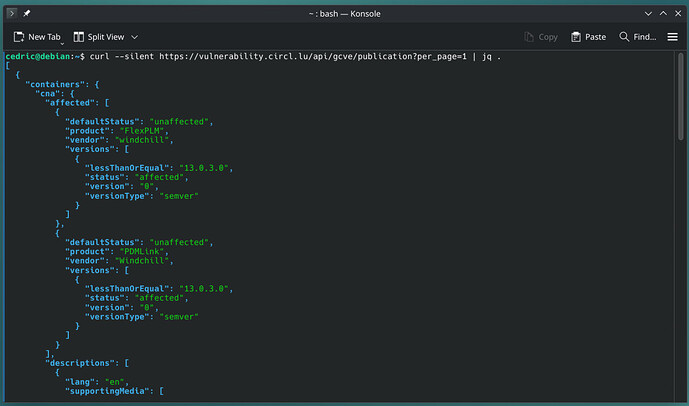This screenshot has width=689, height=406.
Task: Close the Konsole window
Action: (675, 11)
